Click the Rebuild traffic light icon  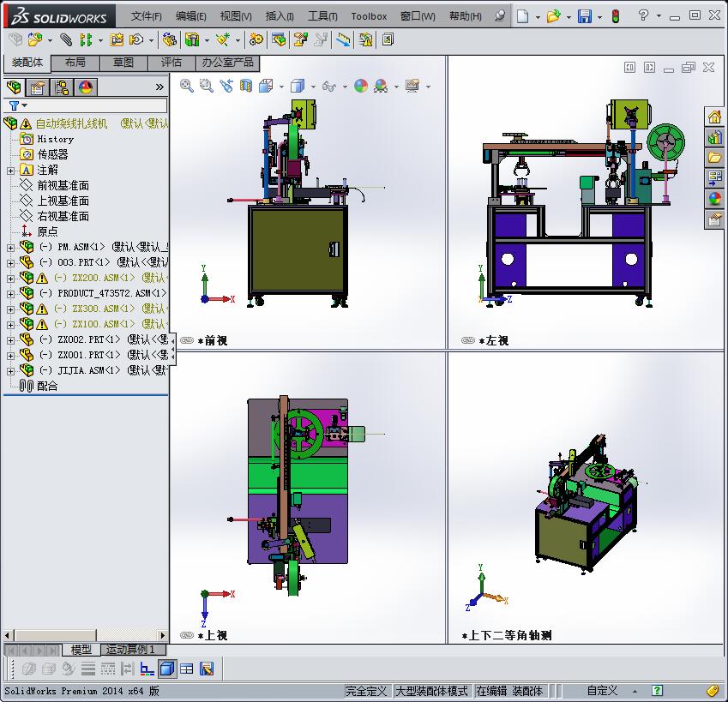[x=616, y=16]
